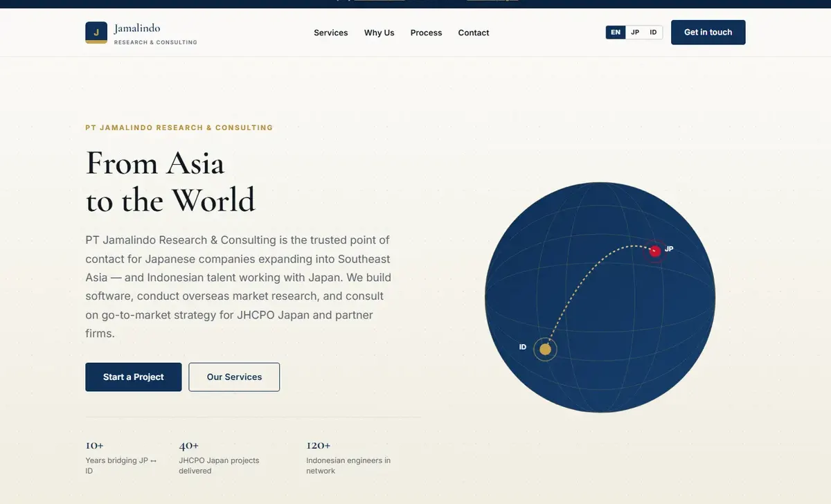Screen dimensions: 831x504
Task: Select the red JP marker on globe
Action: 654,251
